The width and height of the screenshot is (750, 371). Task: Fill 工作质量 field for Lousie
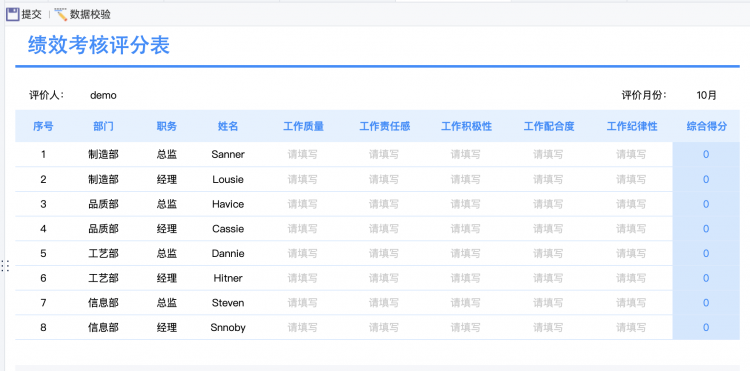click(303, 179)
